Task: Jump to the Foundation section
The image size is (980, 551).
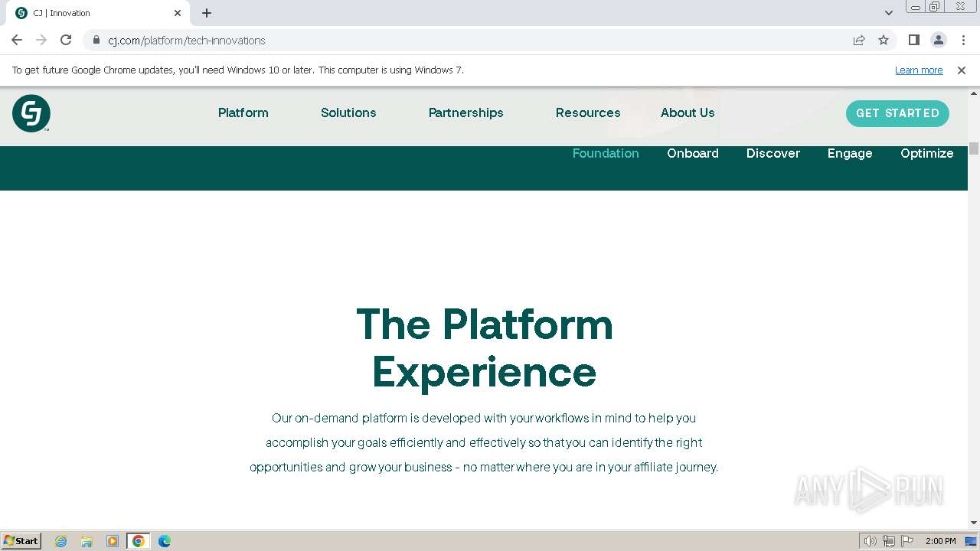Action: (606, 153)
